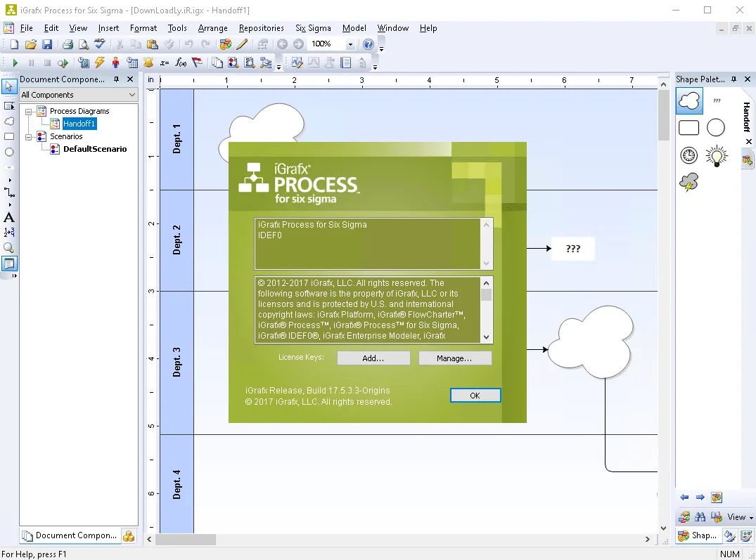Click OK in the About dialog

point(475,396)
